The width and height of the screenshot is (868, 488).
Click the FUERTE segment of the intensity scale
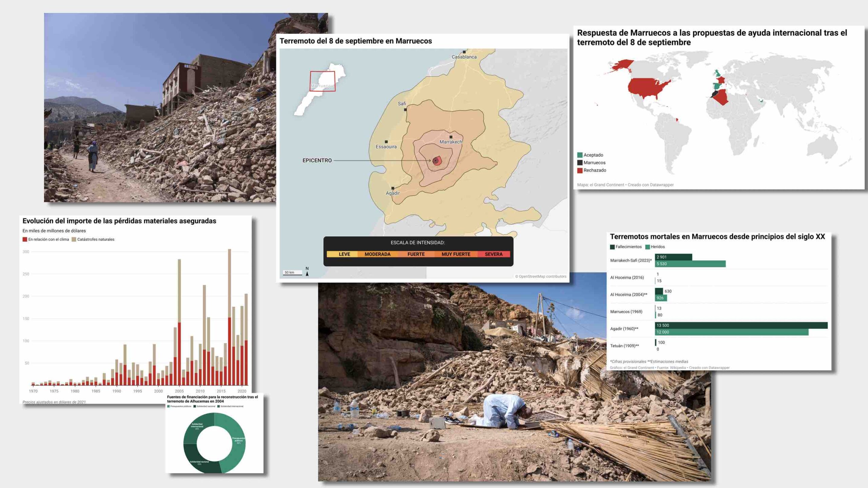coord(416,254)
